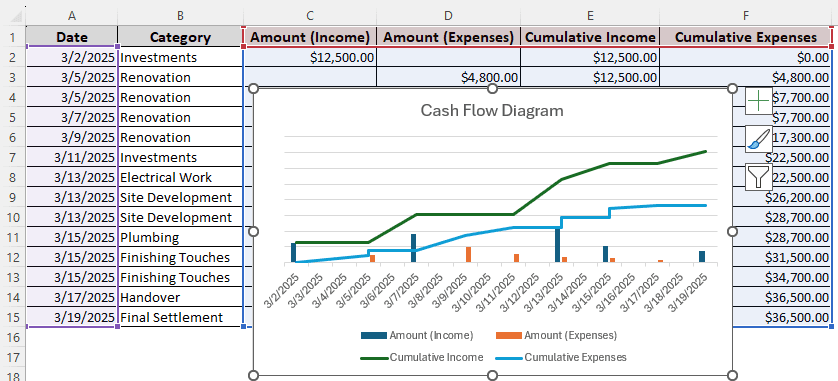Select column A header
Viewport: 838px width, 381px height.
point(72,16)
